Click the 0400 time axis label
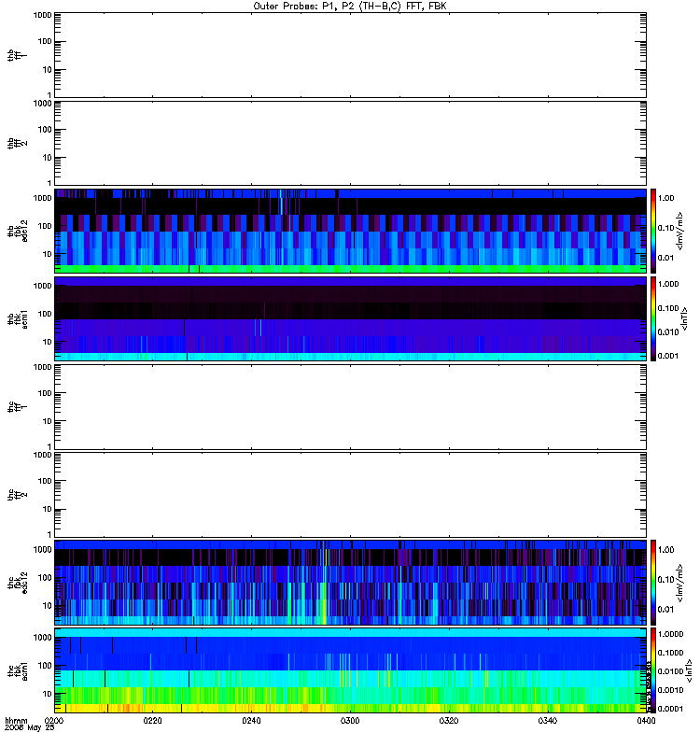700x747 pixels. tap(646, 721)
